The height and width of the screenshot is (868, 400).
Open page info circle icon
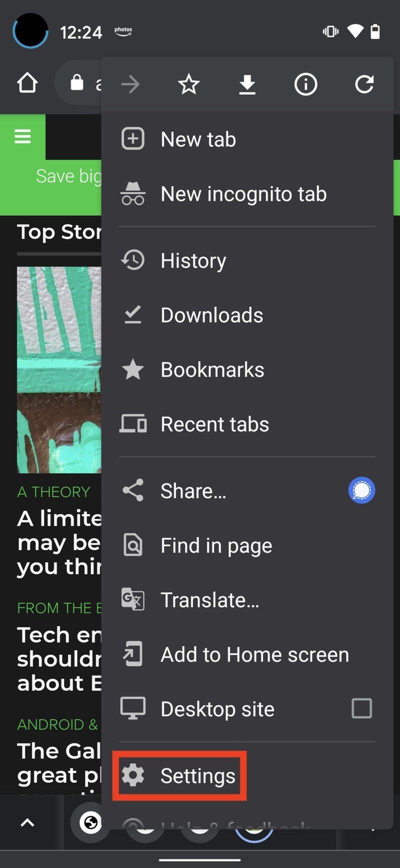pyautogui.click(x=305, y=84)
